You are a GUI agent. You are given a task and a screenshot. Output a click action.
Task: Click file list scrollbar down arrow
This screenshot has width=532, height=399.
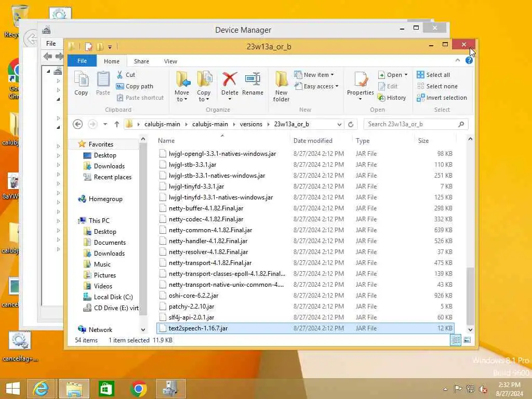470,329
